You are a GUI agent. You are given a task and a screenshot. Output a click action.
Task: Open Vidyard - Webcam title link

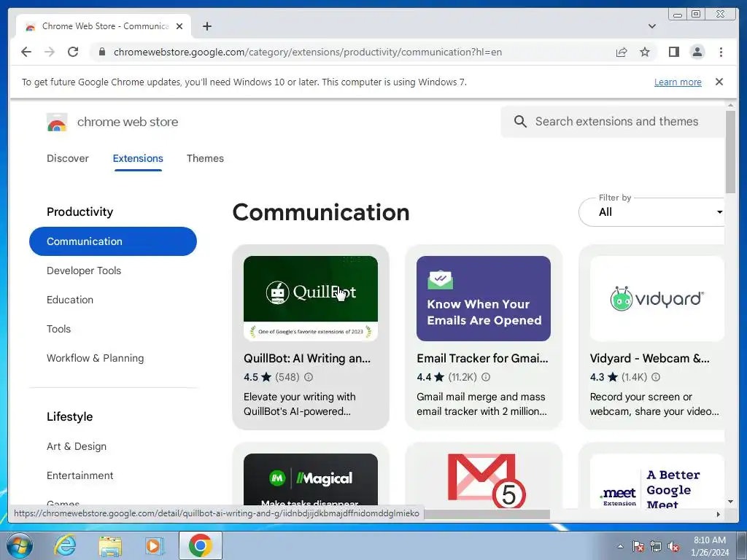649,358
